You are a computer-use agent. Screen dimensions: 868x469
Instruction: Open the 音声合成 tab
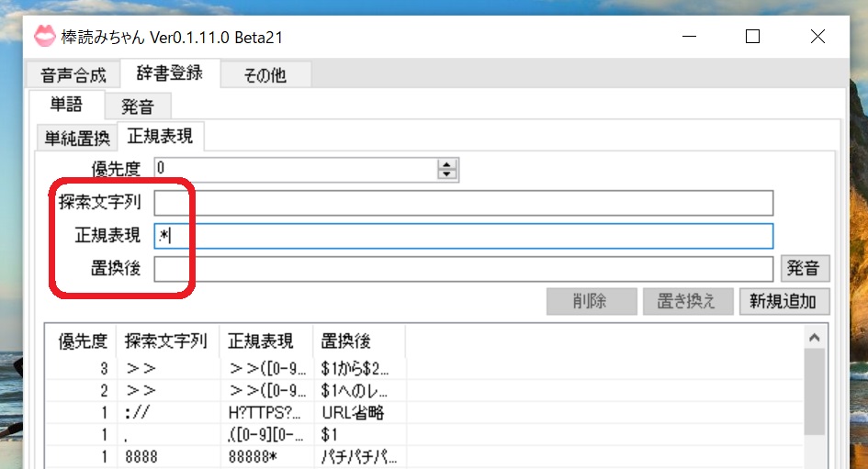click(x=73, y=75)
